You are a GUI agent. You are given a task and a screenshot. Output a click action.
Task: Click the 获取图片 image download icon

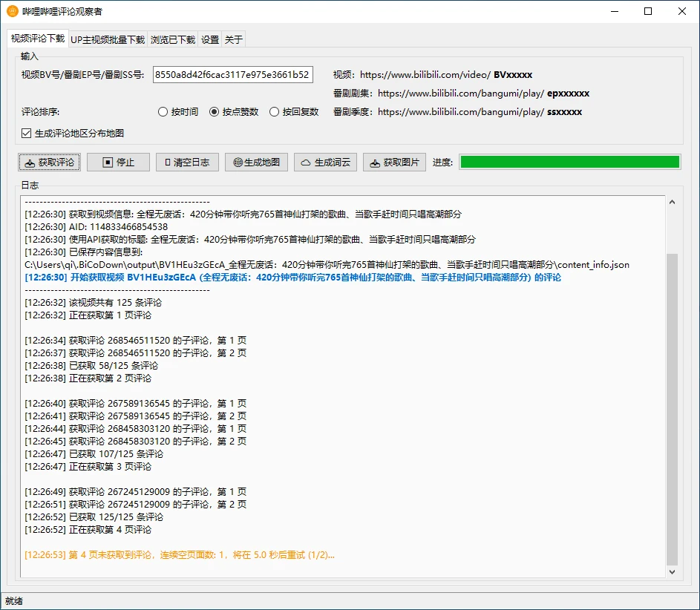click(x=376, y=163)
